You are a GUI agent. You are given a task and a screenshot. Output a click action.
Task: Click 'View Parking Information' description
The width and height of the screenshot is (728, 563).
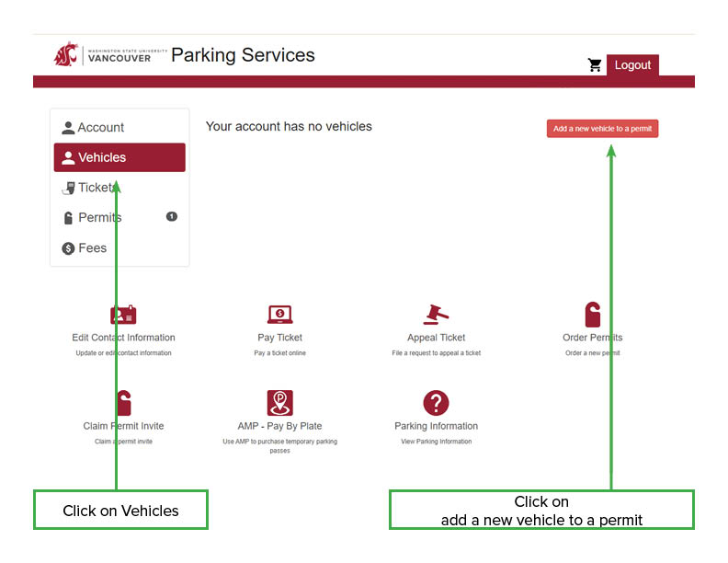tap(436, 442)
